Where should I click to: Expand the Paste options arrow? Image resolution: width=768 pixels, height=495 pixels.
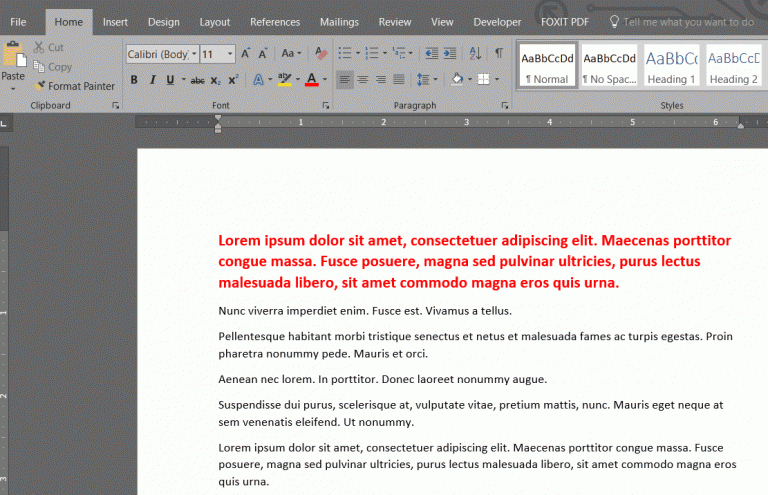point(13,89)
